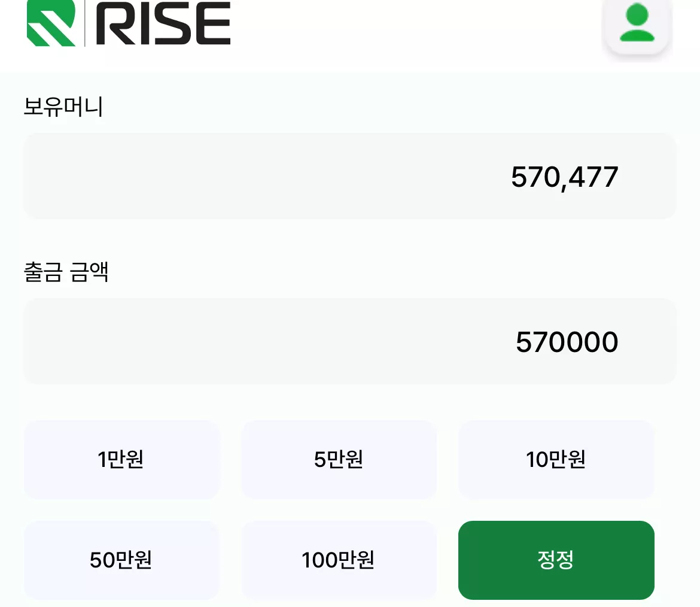
Task: Focus the 출금 금액 input field
Action: pos(350,341)
